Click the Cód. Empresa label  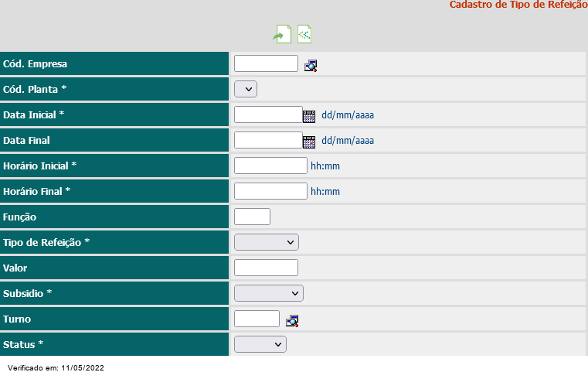pos(35,63)
